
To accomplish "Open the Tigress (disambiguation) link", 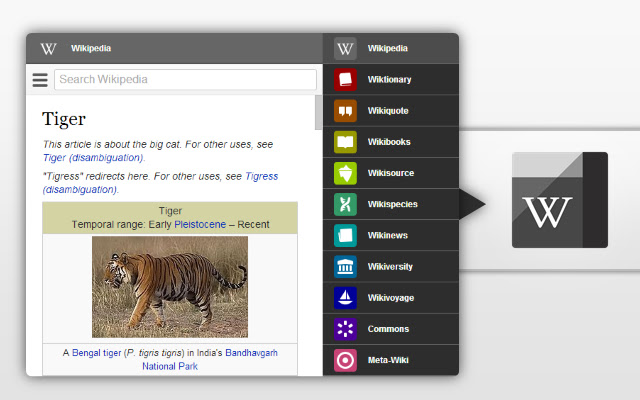I will click(x=261, y=176).
